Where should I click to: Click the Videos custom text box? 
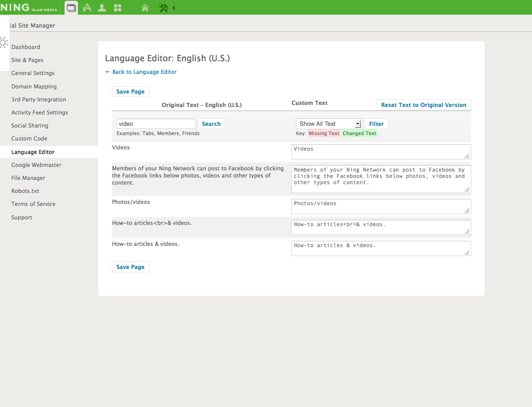coord(381,152)
